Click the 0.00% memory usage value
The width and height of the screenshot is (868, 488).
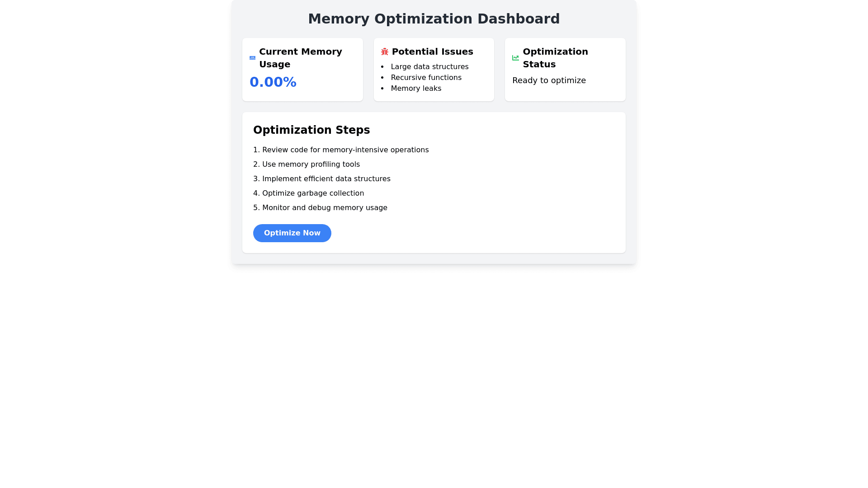coord(273,82)
